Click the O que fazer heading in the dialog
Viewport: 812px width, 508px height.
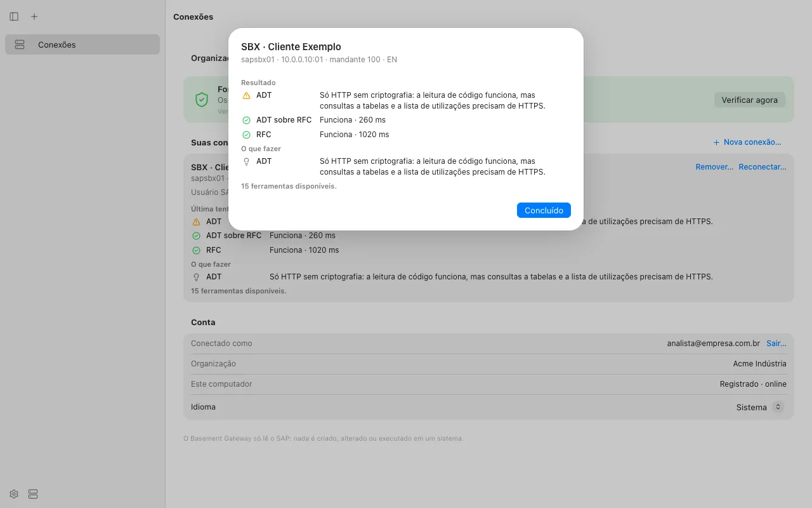pos(261,149)
